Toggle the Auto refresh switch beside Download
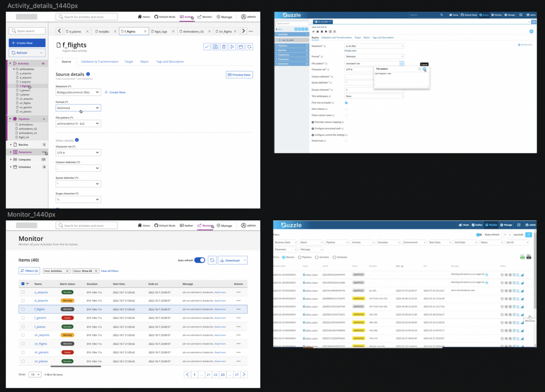Screen dimensions: 545x392 click(200, 260)
